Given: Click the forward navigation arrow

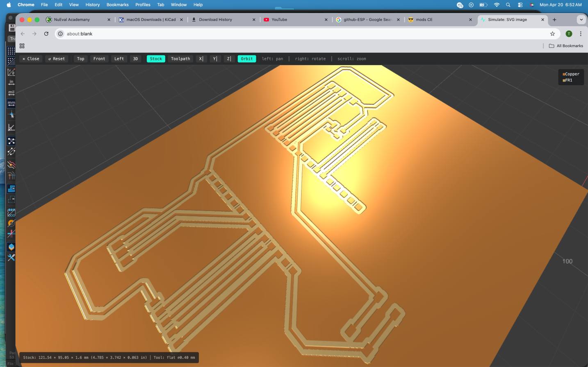Looking at the screenshot, I should [34, 34].
